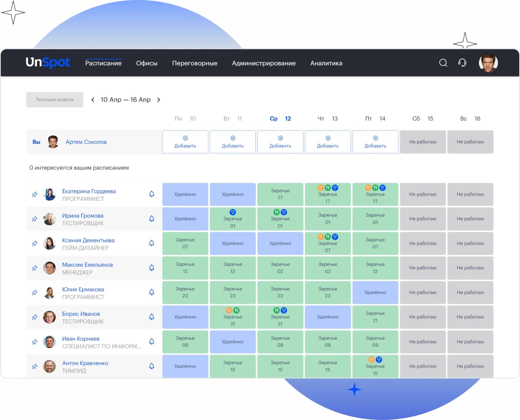The width and height of the screenshot is (520, 420).
Task: Toggle notification bell for Екатерина Гордеева
Action: tap(152, 194)
